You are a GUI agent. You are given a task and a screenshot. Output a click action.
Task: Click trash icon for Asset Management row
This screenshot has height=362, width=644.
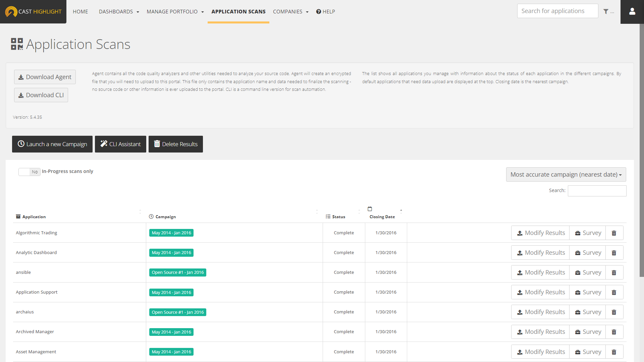coord(614,352)
